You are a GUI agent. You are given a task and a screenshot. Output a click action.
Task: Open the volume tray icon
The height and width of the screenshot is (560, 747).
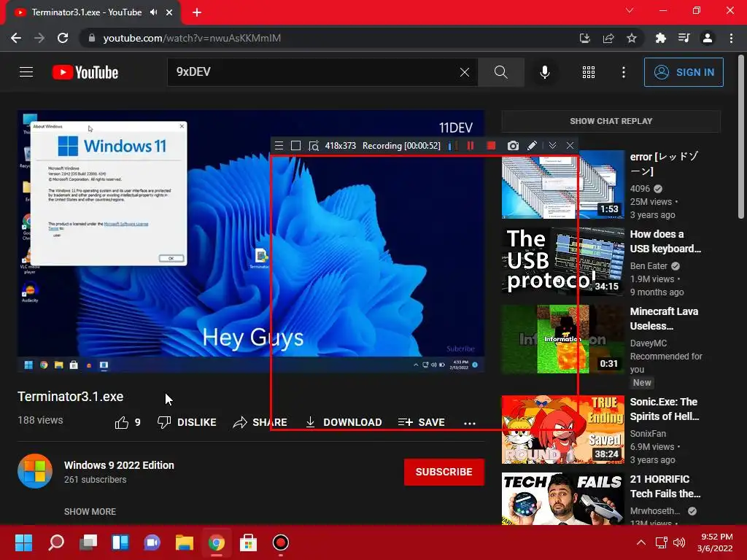point(679,542)
